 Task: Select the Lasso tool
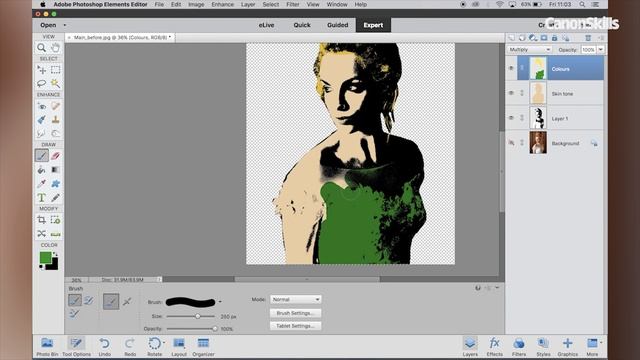click(x=41, y=83)
